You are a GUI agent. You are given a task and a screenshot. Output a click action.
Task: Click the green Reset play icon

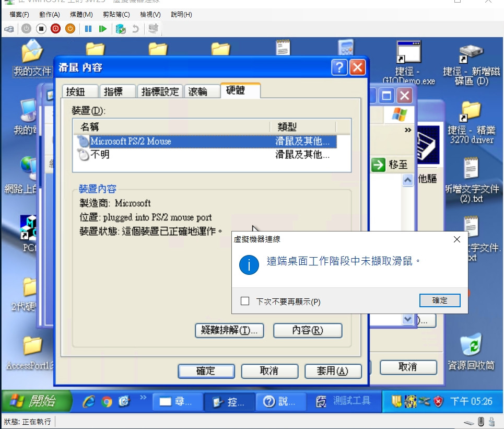coord(102,29)
